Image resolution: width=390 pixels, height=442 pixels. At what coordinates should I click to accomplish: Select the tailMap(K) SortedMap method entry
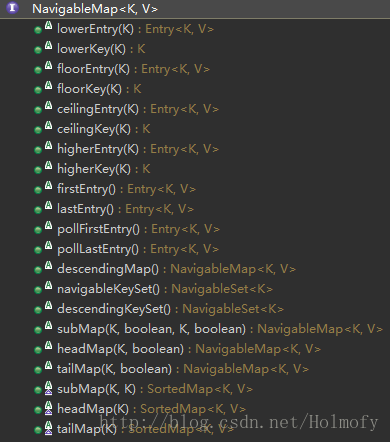(x=145, y=429)
